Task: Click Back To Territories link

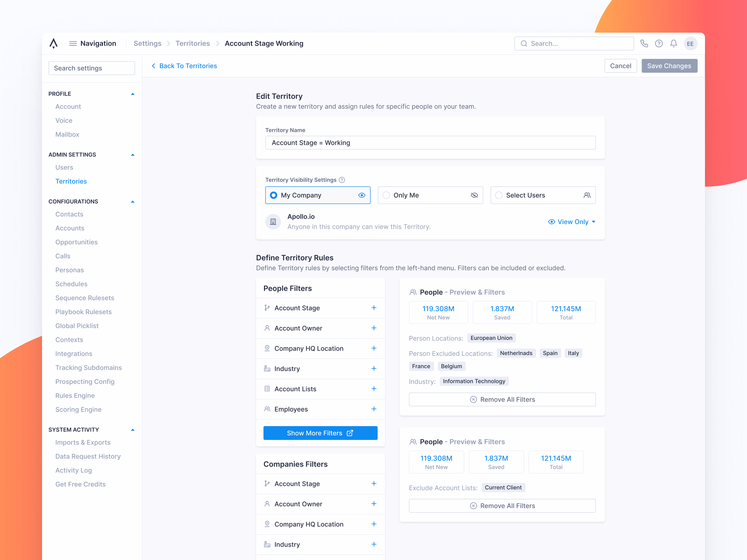Action: pyautogui.click(x=184, y=66)
